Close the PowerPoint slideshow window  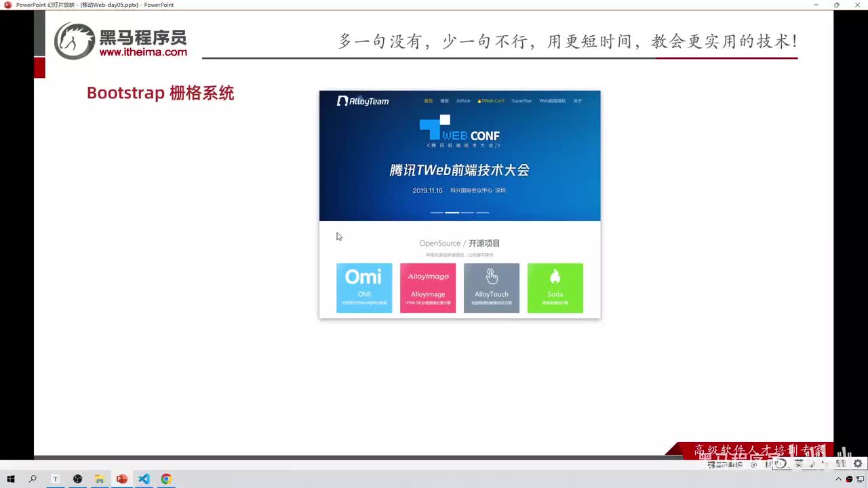pyautogui.click(x=857, y=5)
